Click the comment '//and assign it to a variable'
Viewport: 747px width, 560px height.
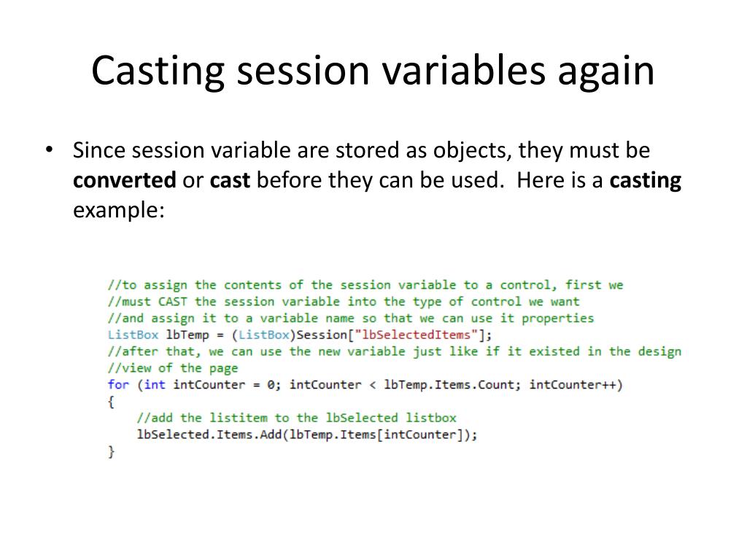pyautogui.click(x=351, y=319)
